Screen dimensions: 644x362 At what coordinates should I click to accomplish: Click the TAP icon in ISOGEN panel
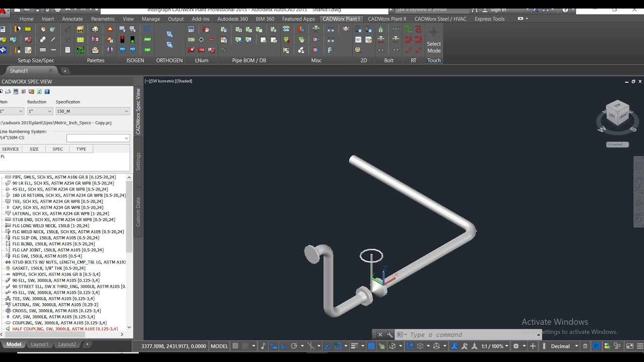pos(147,50)
